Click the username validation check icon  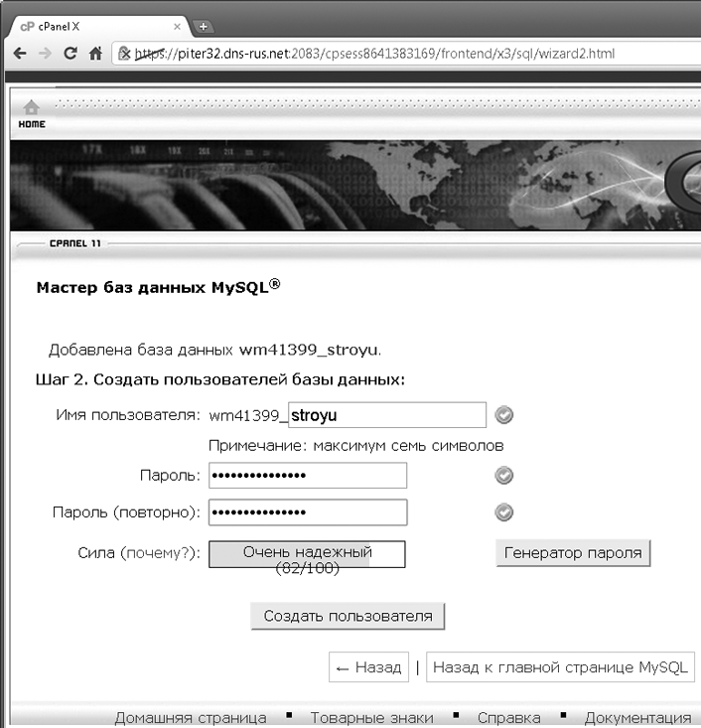click(x=503, y=414)
